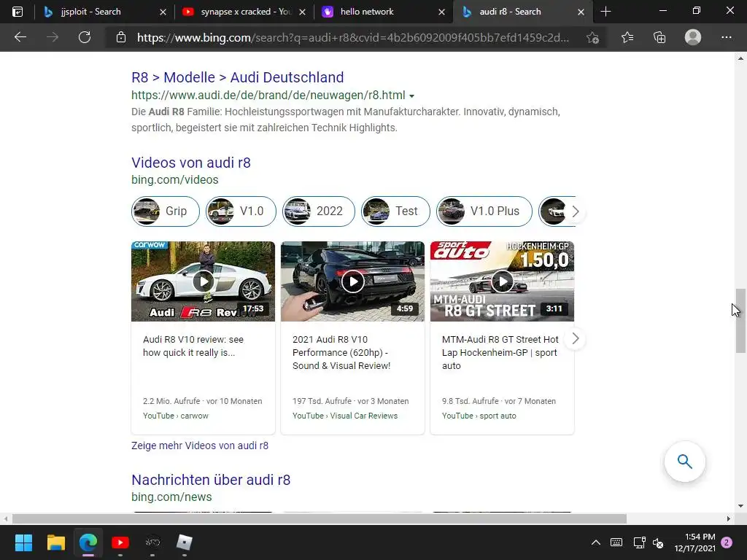This screenshot has width=747, height=560.
Task: Expand the audi.de URL dropdown arrow
Action: [411, 96]
